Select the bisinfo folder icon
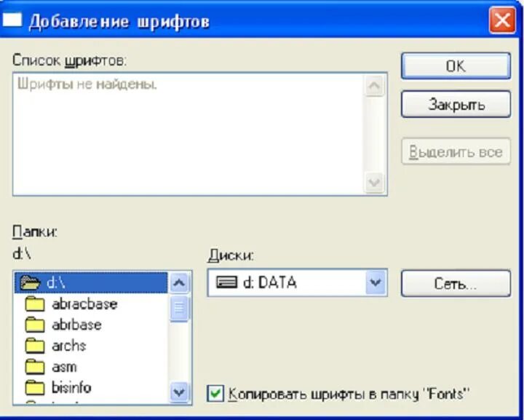Screen dimensions: 524x420 tap(35, 387)
